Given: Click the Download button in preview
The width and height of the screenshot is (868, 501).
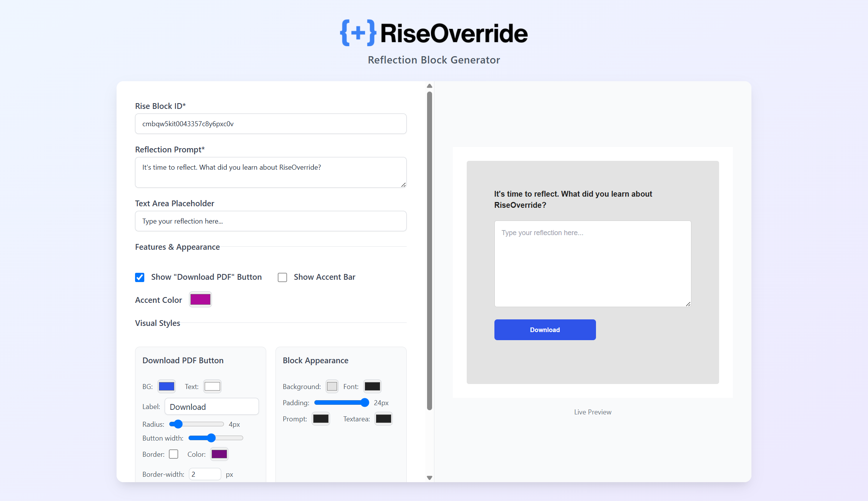Looking at the screenshot, I should [545, 330].
